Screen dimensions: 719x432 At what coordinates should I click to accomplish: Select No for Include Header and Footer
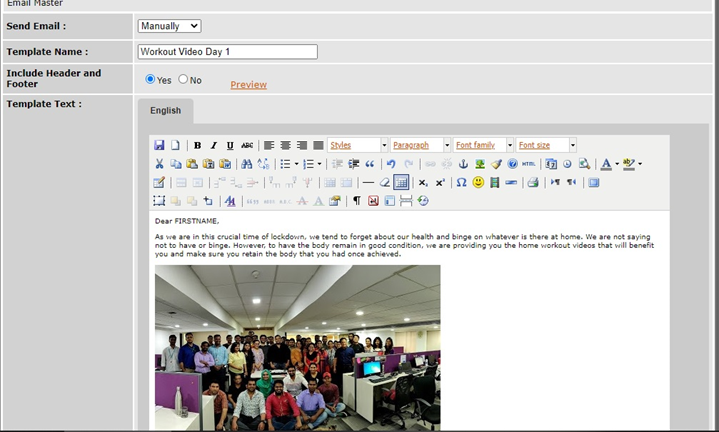[183, 79]
